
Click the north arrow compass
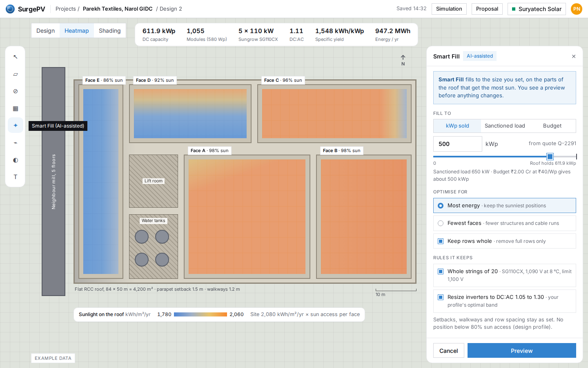coord(403,60)
